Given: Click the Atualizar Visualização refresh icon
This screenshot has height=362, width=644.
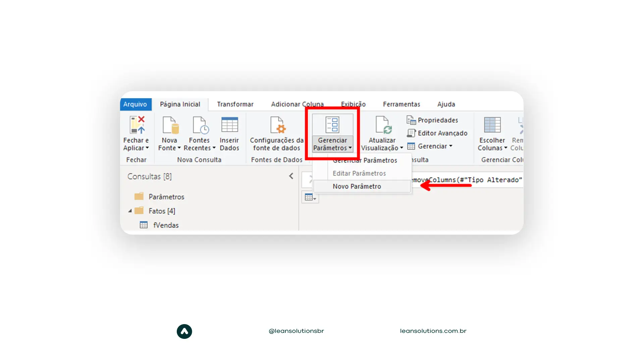Looking at the screenshot, I should [x=383, y=125].
